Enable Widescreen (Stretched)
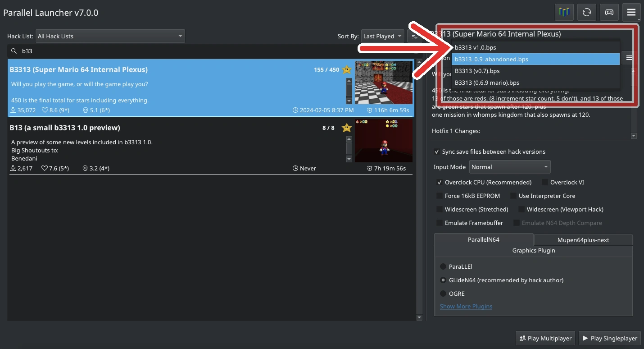 [x=440, y=209]
